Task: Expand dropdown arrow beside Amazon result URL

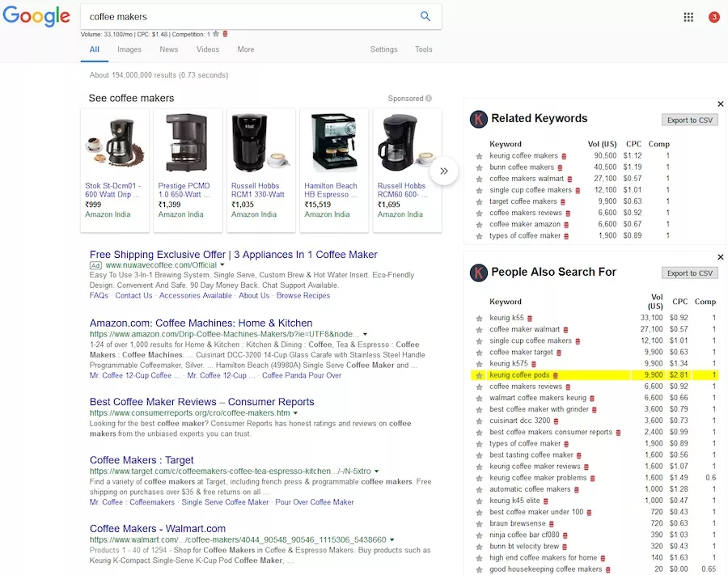Action: pos(366,334)
